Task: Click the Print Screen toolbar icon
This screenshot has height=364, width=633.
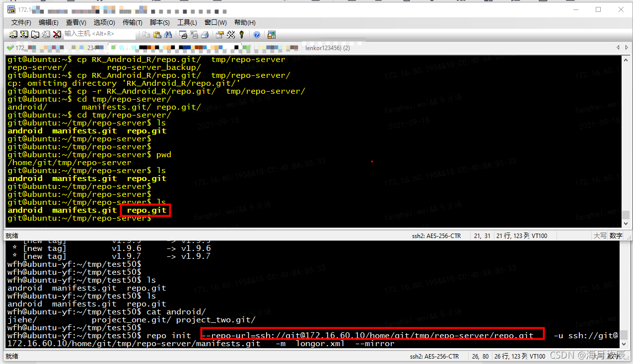Action: coord(184,34)
